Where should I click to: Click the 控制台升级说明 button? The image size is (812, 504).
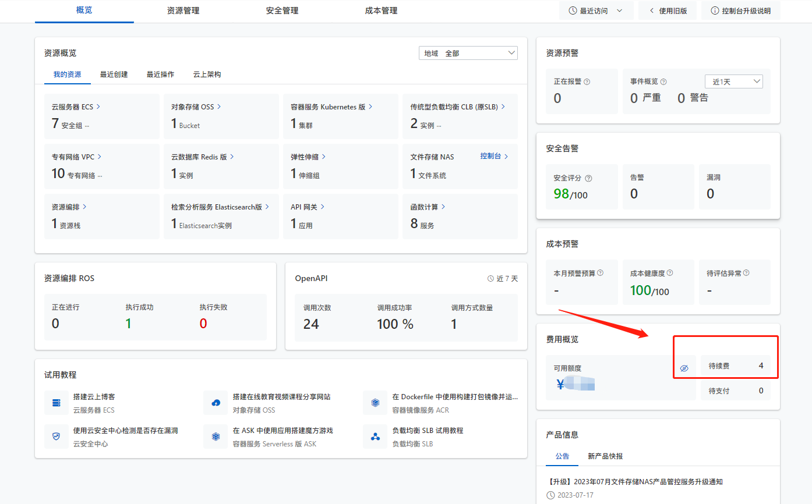pyautogui.click(x=741, y=11)
